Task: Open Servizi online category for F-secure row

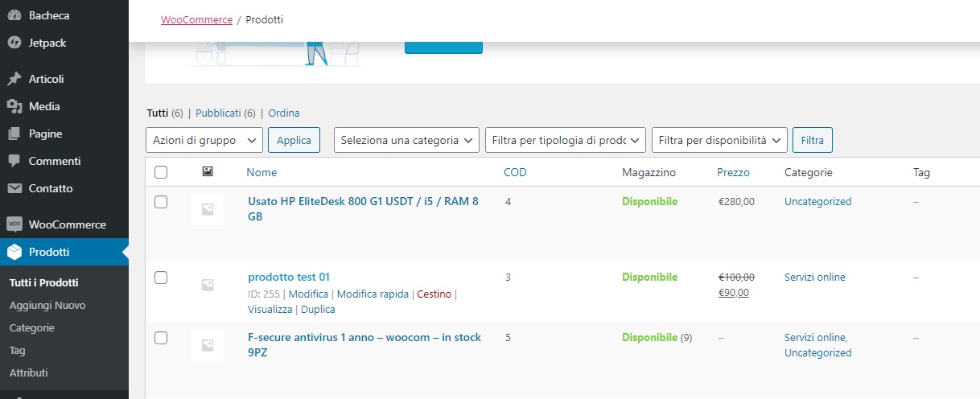Action: 815,338
